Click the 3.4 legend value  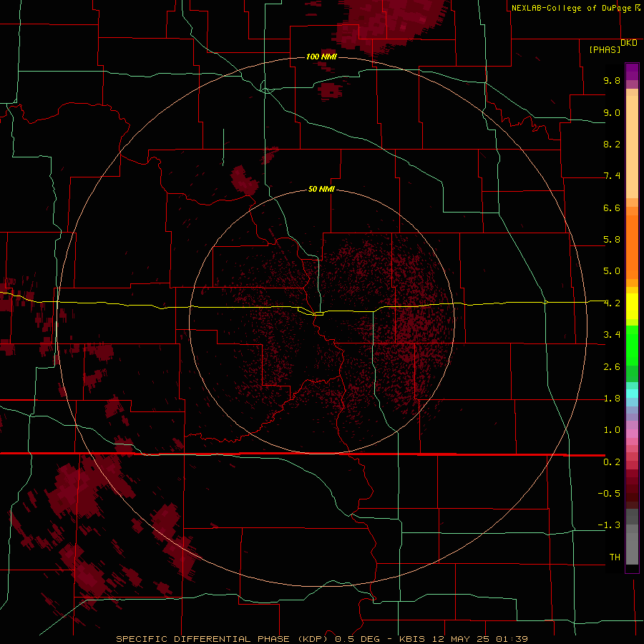[x=612, y=335]
